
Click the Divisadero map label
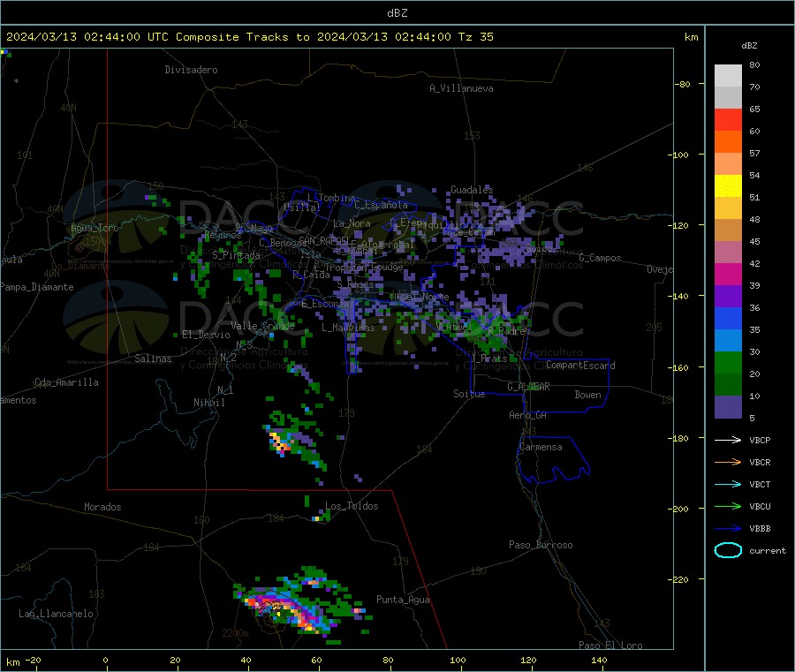191,70
